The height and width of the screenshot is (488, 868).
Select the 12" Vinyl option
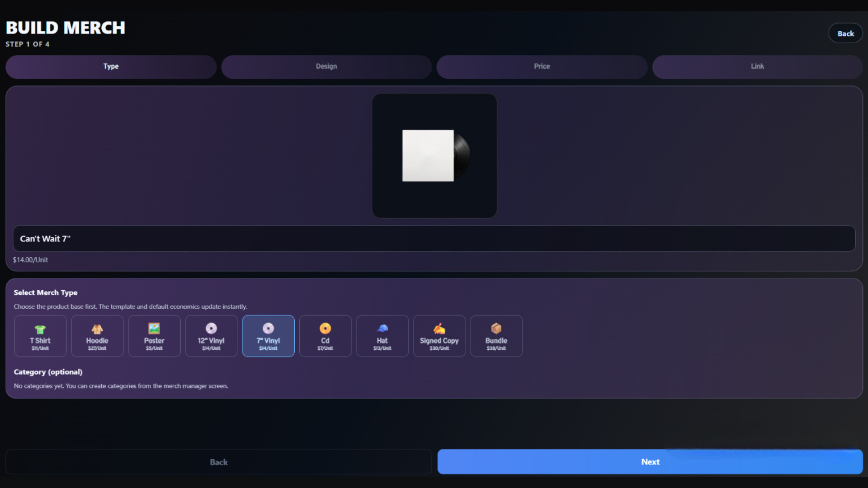211,336
